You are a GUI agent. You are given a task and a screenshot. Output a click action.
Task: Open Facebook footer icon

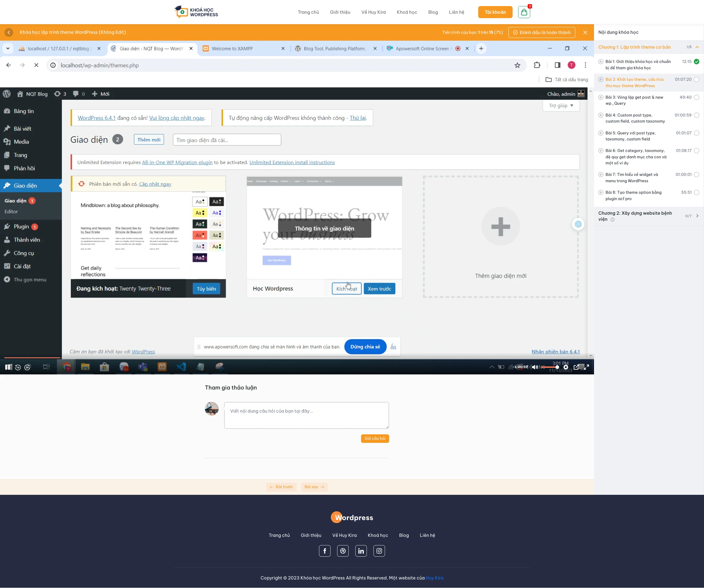pyautogui.click(x=324, y=551)
